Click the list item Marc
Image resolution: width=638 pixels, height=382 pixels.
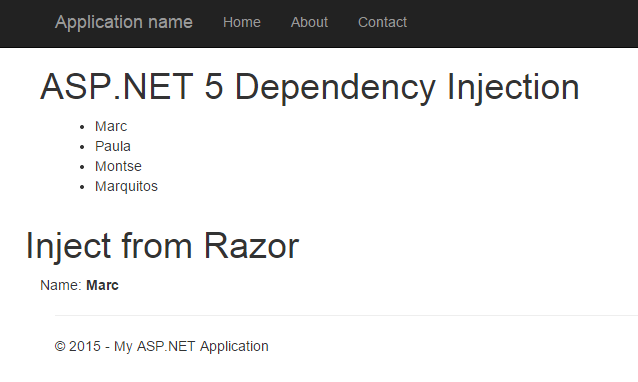coord(111,127)
